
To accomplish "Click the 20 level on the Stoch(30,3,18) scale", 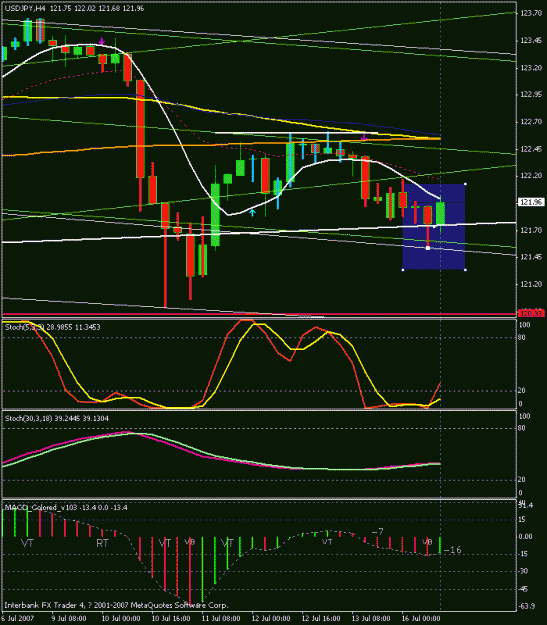I will (x=521, y=480).
